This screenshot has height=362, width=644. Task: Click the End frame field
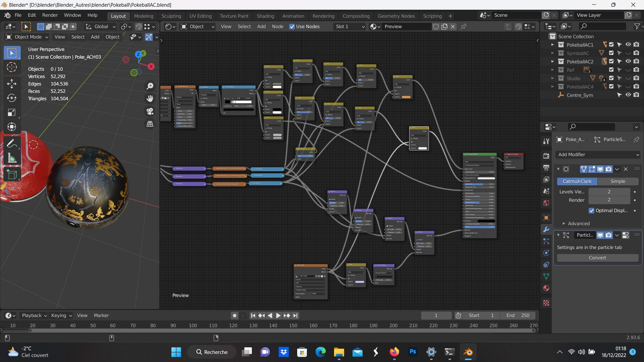tap(518, 315)
